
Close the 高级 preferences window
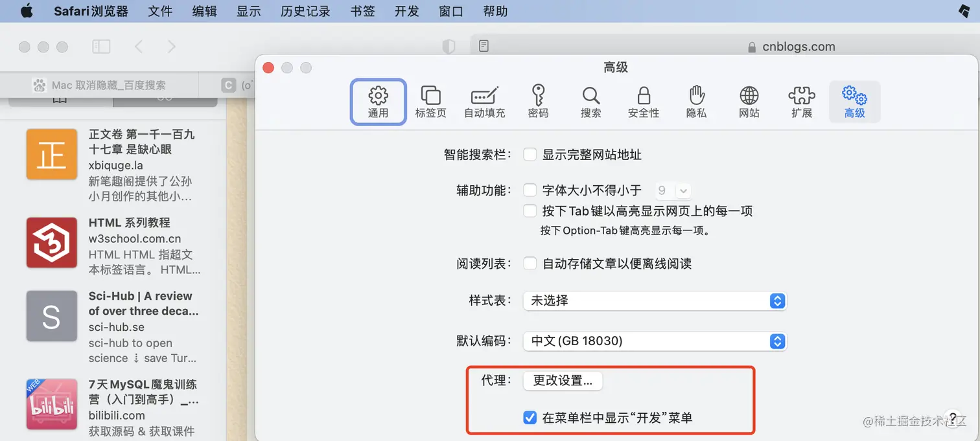click(x=268, y=67)
